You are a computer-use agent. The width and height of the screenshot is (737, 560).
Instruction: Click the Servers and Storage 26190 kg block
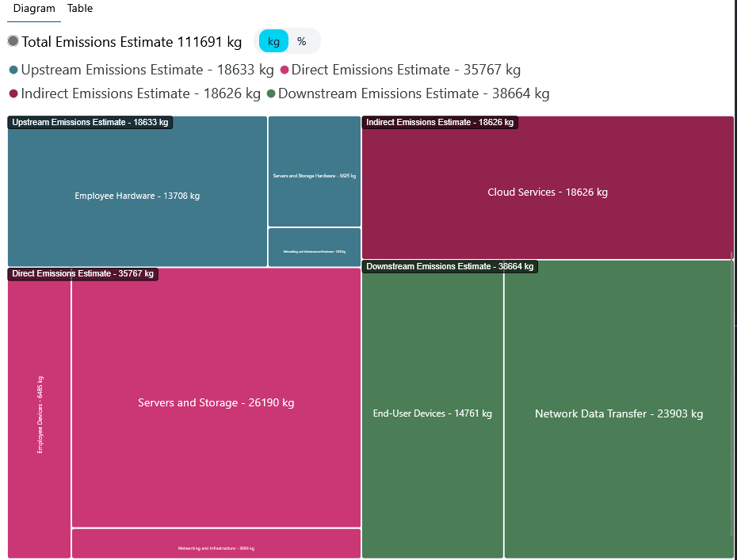(x=216, y=402)
